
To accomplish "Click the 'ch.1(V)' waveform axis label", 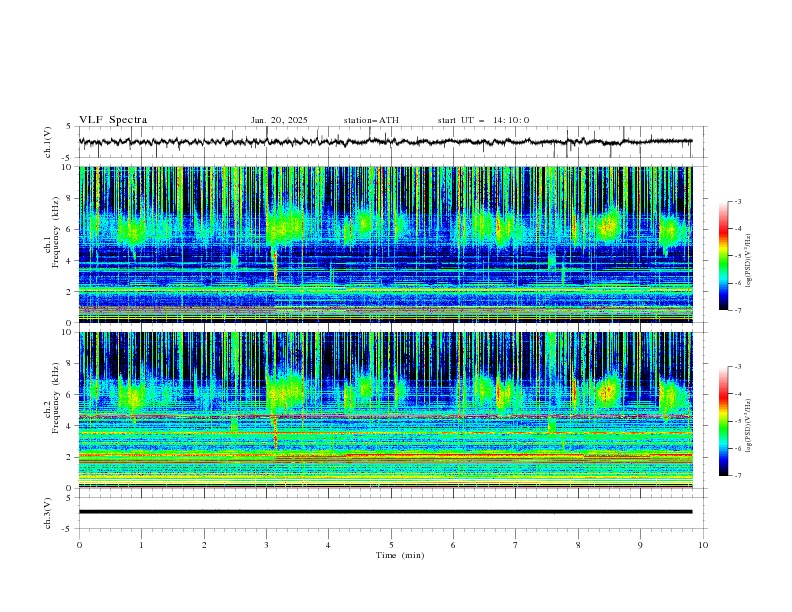I will pos(48,142).
